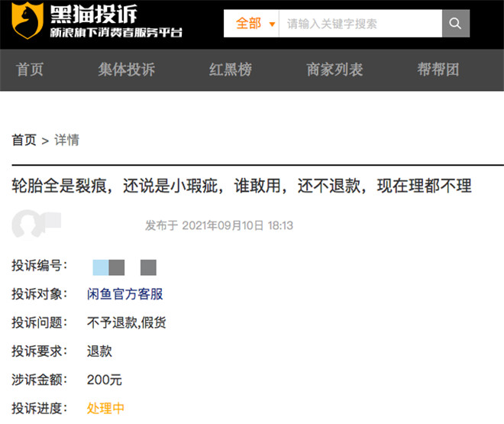Viewport: 504px width, 424px height.
Task: Click the 2021年09月10日 publish timestamp
Action: click(237, 225)
